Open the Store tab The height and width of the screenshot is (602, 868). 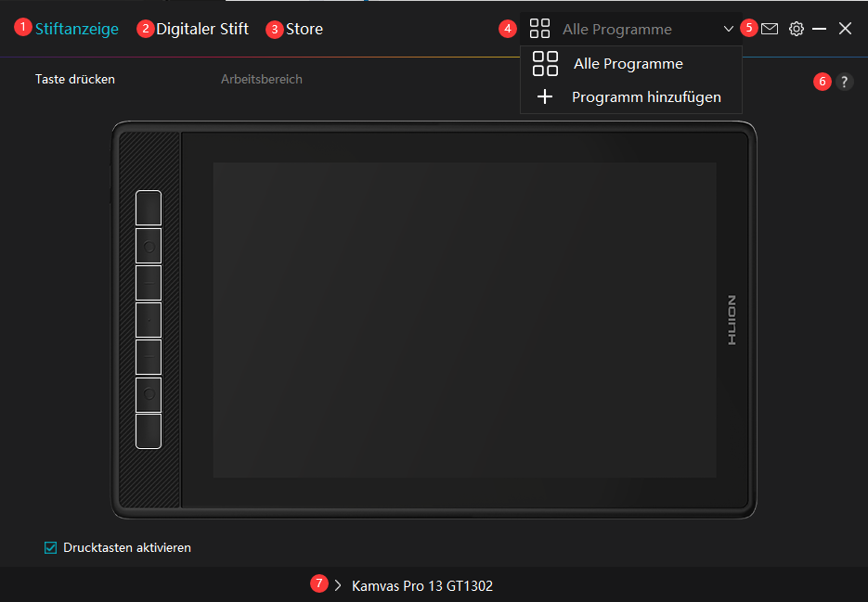point(304,29)
